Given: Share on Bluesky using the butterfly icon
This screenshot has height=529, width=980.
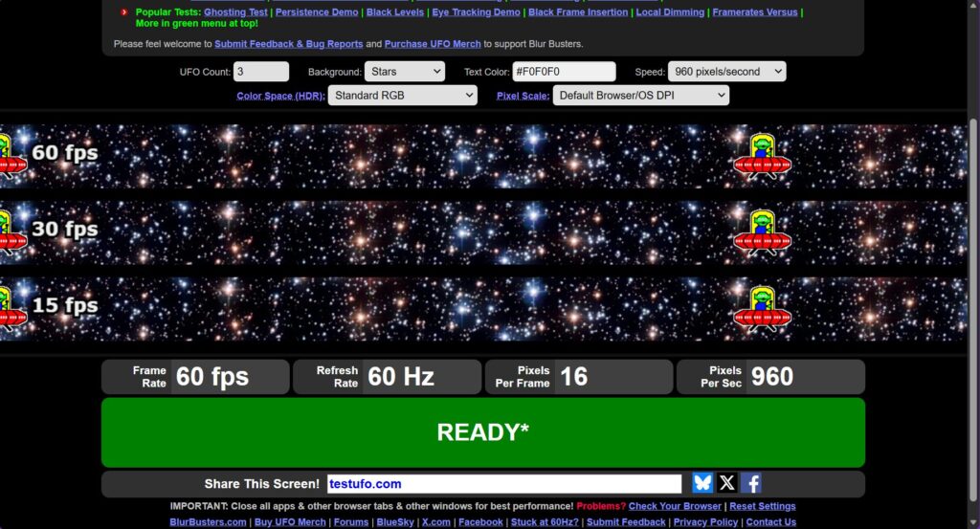Looking at the screenshot, I should (x=702, y=483).
